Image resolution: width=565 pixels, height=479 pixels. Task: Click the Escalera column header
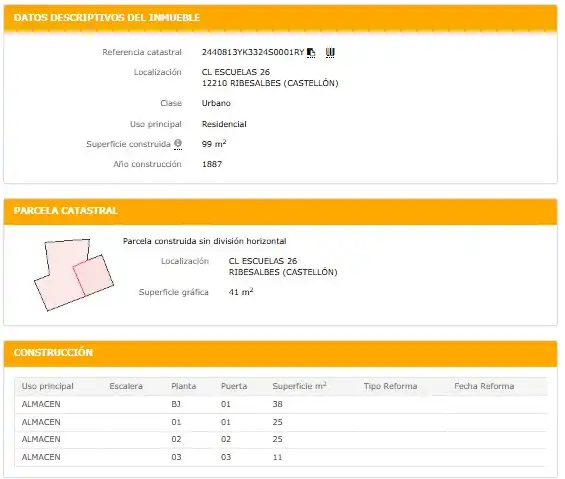(x=126, y=386)
